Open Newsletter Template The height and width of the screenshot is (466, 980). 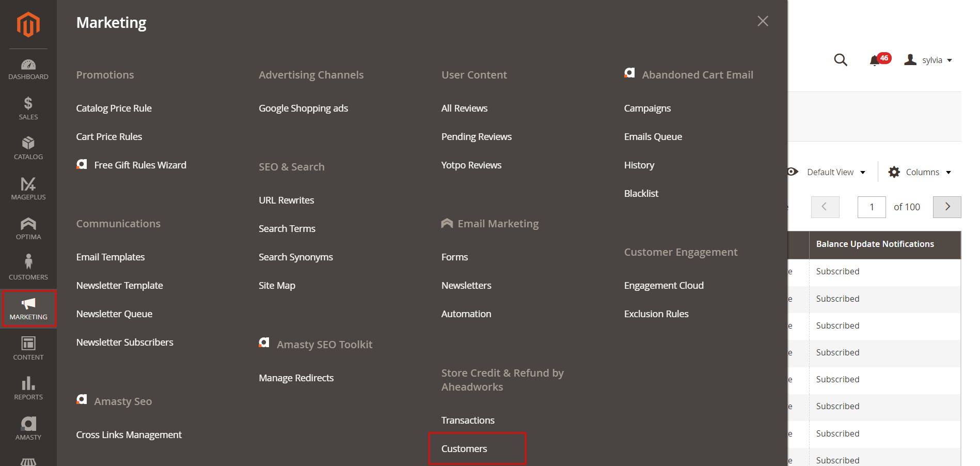pos(120,285)
